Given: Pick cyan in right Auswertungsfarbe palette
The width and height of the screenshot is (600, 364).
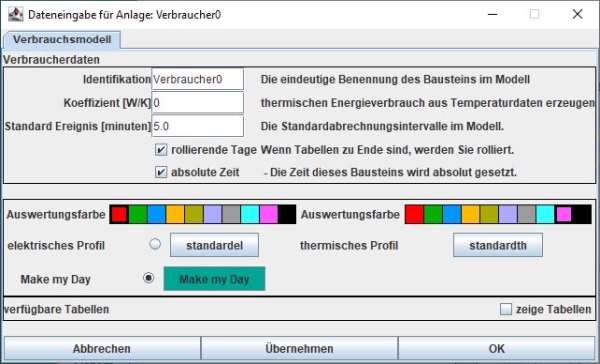Looking at the screenshot, I should coord(545,214).
